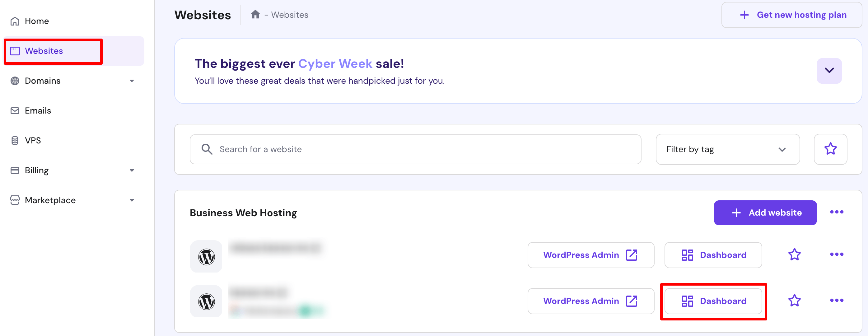
Task: Click the WordPress logo icon for first site
Action: (x=206, y=256)
